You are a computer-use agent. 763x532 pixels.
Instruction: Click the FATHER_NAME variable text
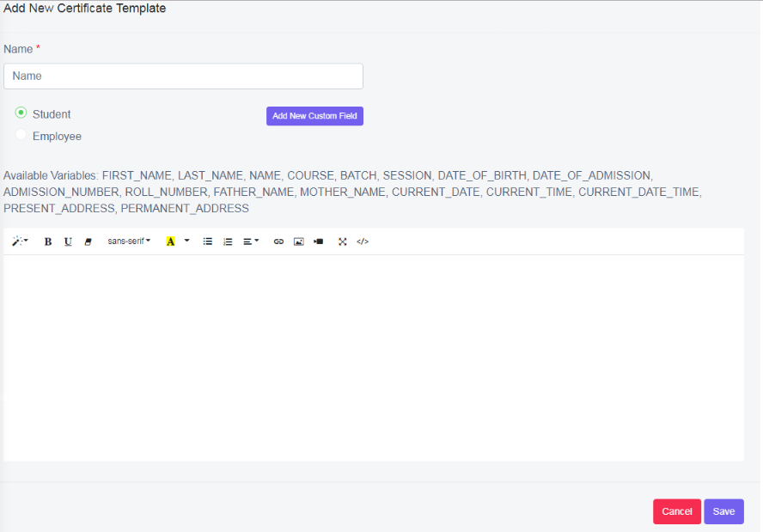[x=253, y=193]
